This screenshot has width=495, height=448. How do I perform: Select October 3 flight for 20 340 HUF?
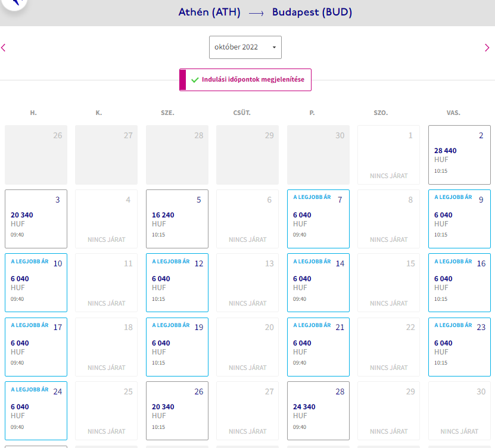click(36, 219)
